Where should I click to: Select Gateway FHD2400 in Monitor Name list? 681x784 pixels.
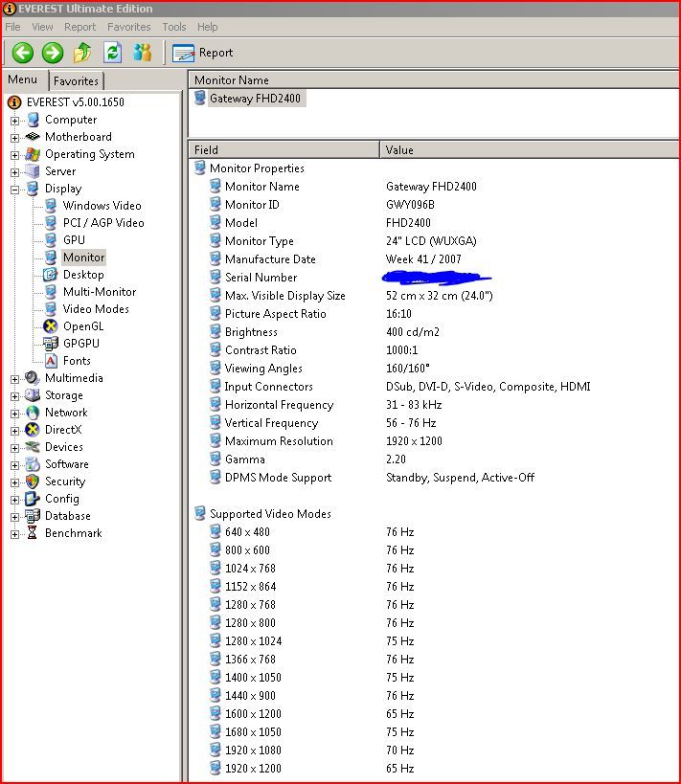(255, 98)
